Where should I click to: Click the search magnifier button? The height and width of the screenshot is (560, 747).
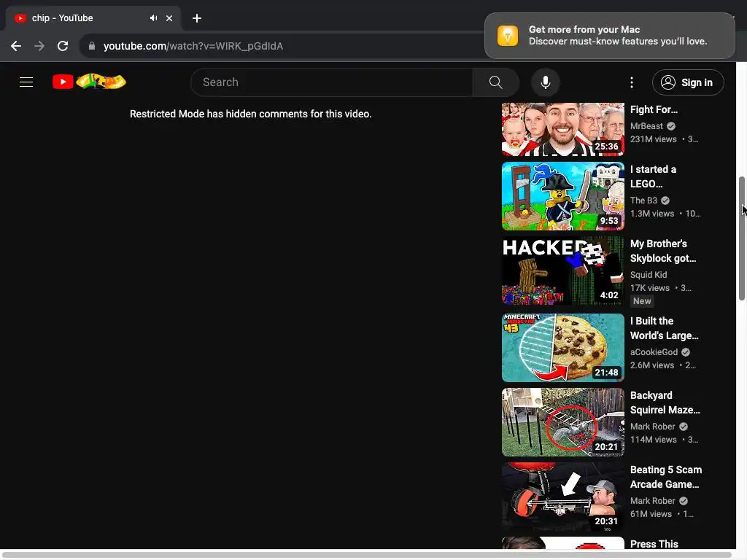click(x=495, y=82)
